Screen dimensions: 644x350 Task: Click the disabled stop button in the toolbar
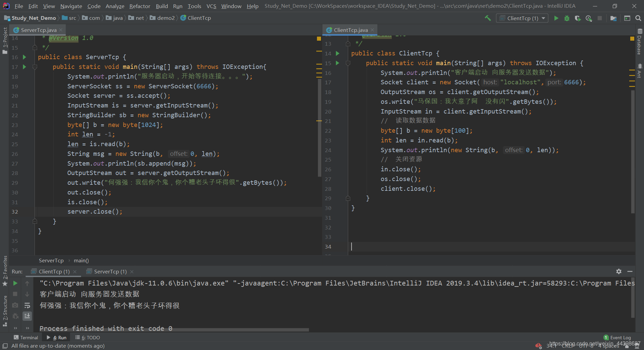[600, 18]
